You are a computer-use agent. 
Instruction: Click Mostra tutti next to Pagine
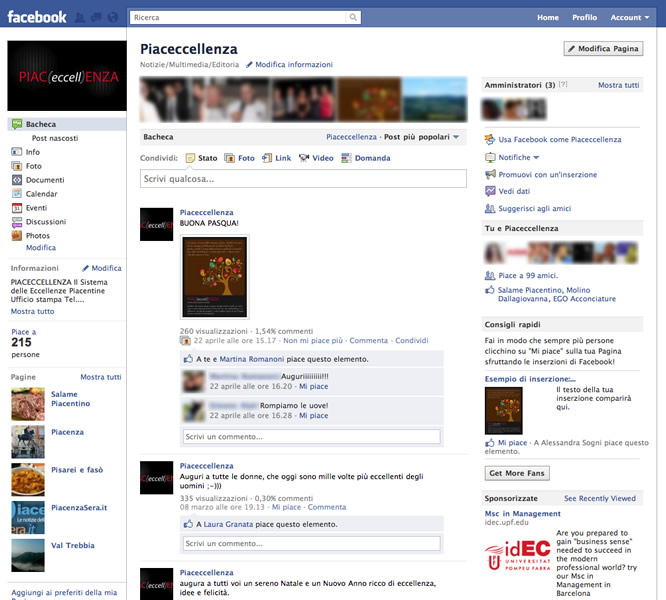click(x=101, y=377)
